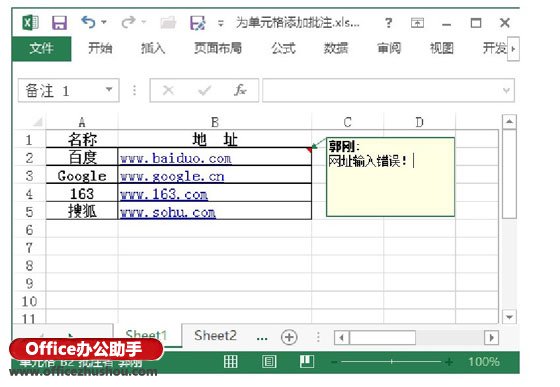
Task: Switch to Normal view icon
Action: 230,362
